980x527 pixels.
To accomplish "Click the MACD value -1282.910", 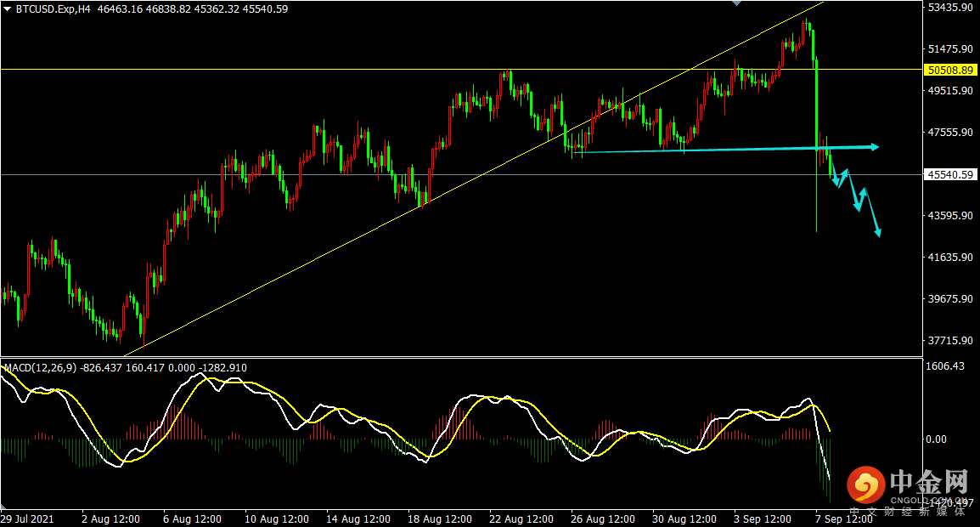I will 222,368.
